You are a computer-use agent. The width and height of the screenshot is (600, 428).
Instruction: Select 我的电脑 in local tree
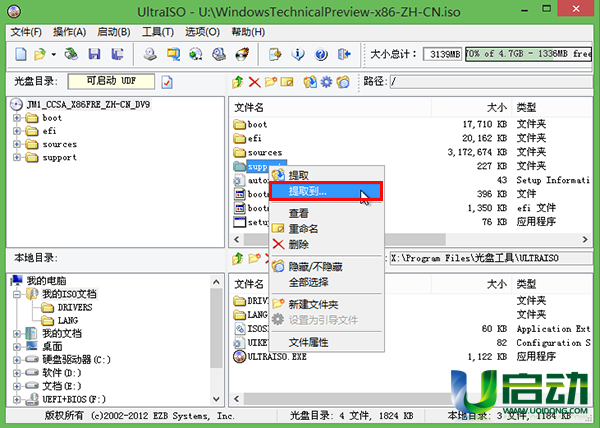tap(46, 281)
